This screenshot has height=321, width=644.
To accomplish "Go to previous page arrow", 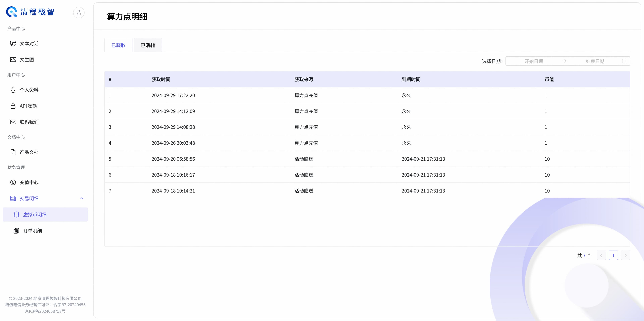I will (601, 255).
